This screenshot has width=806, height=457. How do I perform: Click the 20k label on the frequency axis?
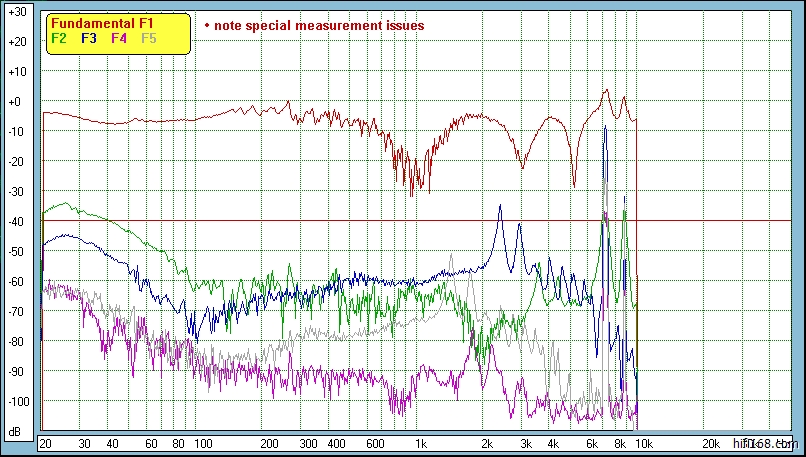click(x=710, y=443)
